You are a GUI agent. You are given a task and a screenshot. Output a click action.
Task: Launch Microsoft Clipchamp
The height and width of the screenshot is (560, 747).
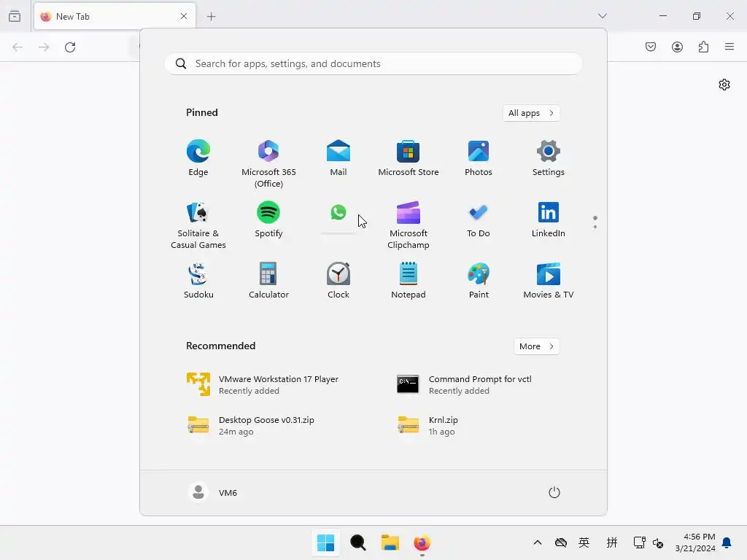coord(409,225)
